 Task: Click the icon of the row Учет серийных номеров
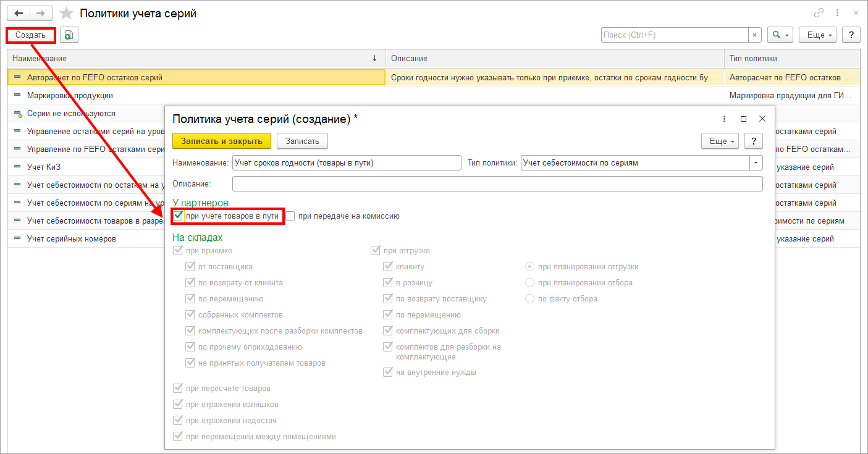[17, 238]
